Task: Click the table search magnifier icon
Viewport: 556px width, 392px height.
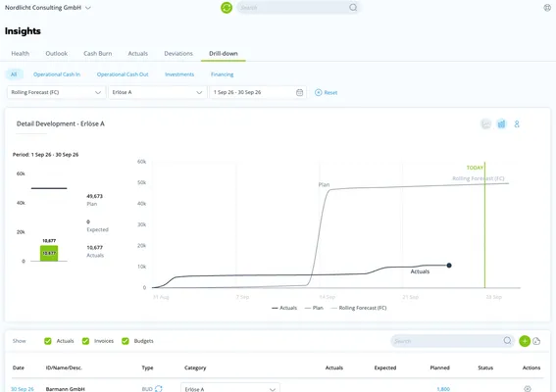Action: click(x=507, y=341)
